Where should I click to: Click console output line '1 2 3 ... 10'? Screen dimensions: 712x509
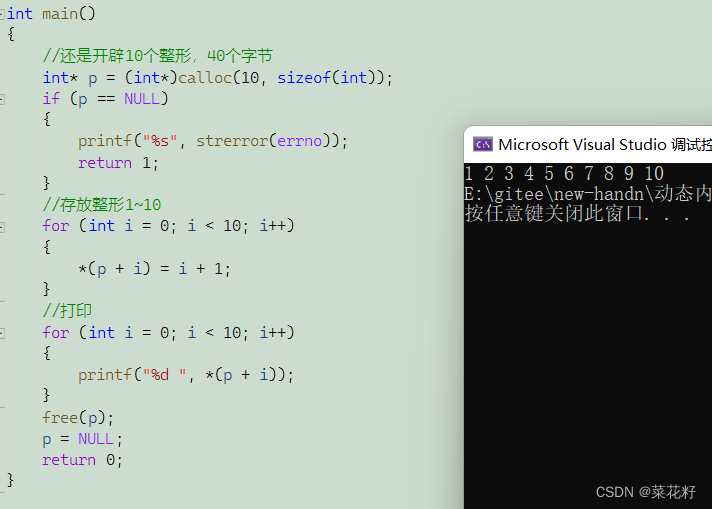click(564, 173)
